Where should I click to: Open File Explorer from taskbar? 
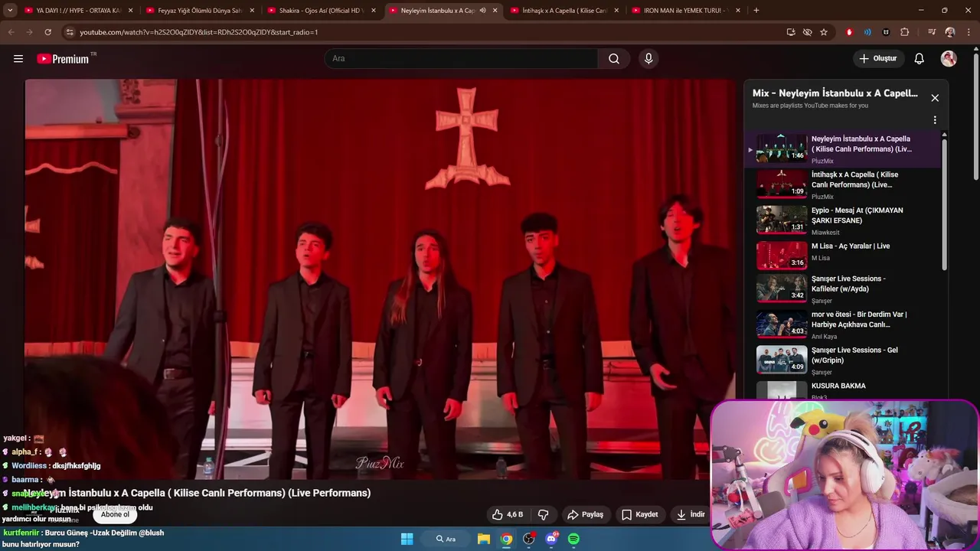pos(484,539)
